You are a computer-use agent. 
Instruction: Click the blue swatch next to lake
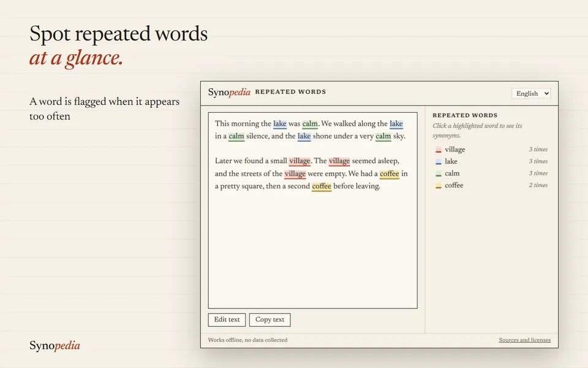pyautogui.click(x=438, y=162)
